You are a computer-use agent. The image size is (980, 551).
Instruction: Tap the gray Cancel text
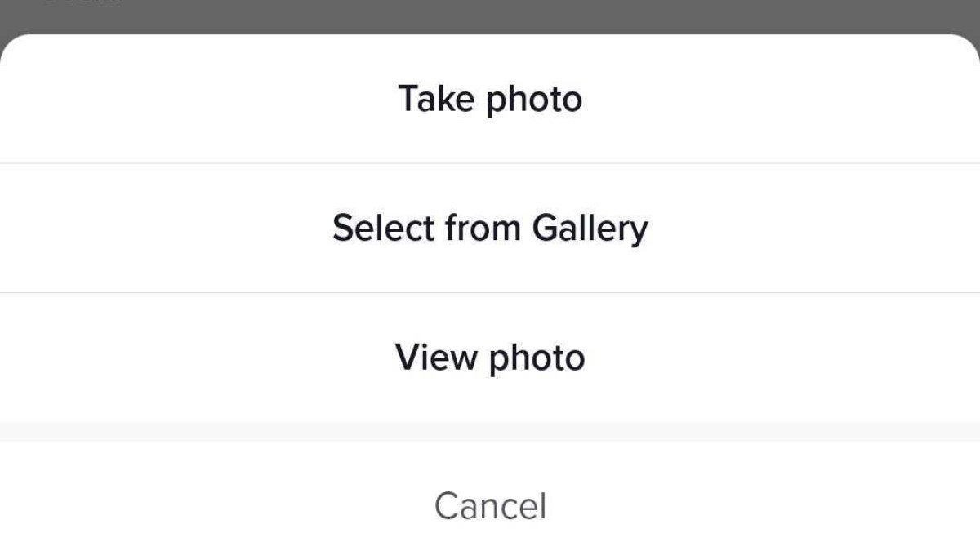pos(490,505)
